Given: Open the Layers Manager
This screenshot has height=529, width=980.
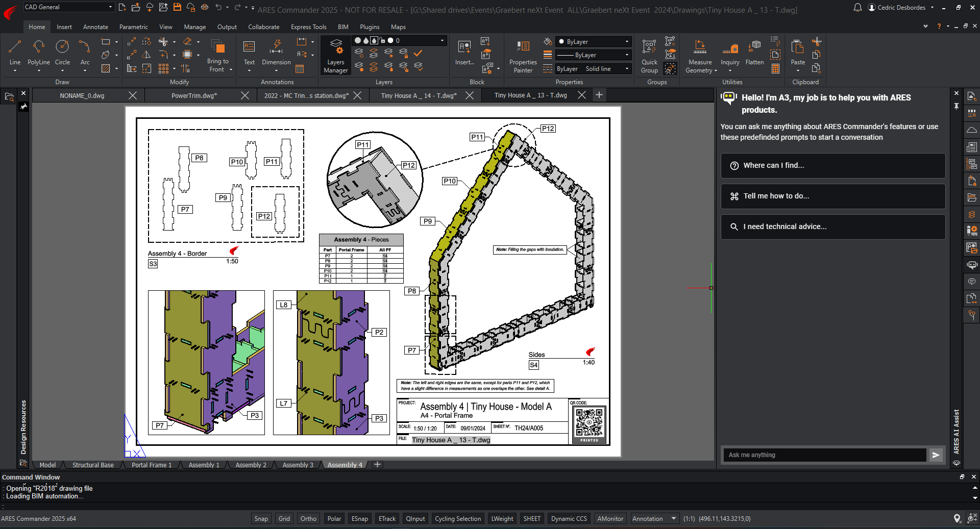Looking at the screenshot, I should 336,56.
